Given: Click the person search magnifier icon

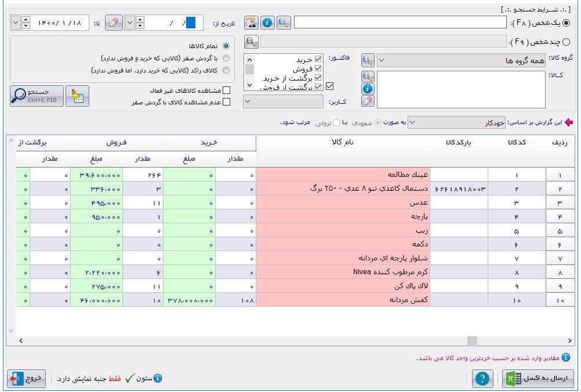Looking at the screenshot, I should click(284, 23).
